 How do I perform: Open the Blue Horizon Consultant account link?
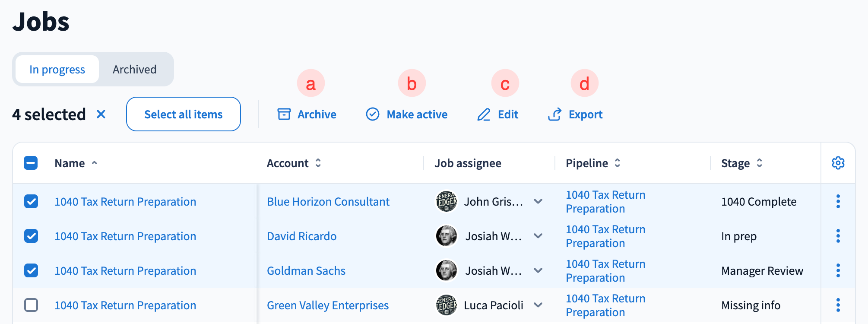coord(328,201)
